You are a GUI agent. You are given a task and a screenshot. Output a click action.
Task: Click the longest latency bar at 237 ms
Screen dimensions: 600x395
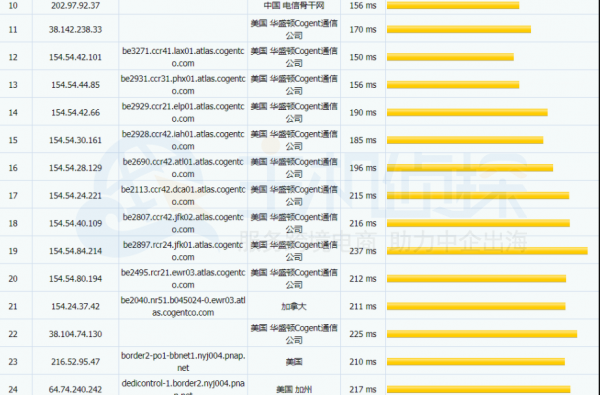pos(487,251)
